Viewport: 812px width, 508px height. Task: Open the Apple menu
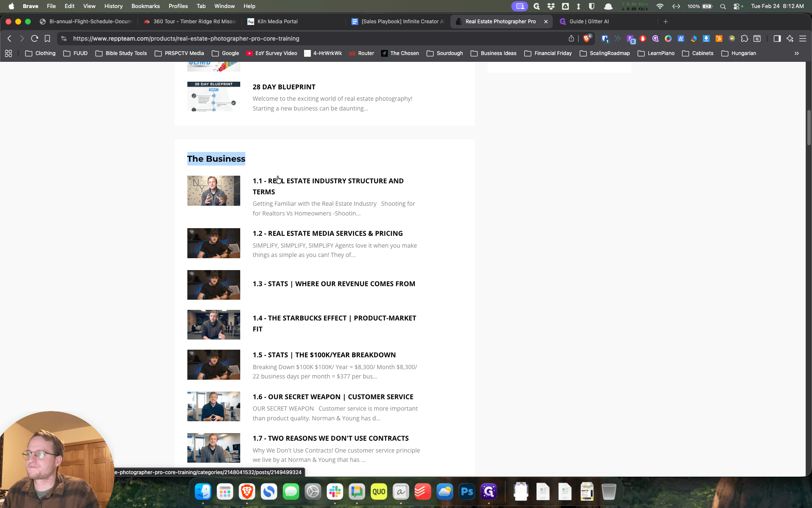(x=11, y=6)
